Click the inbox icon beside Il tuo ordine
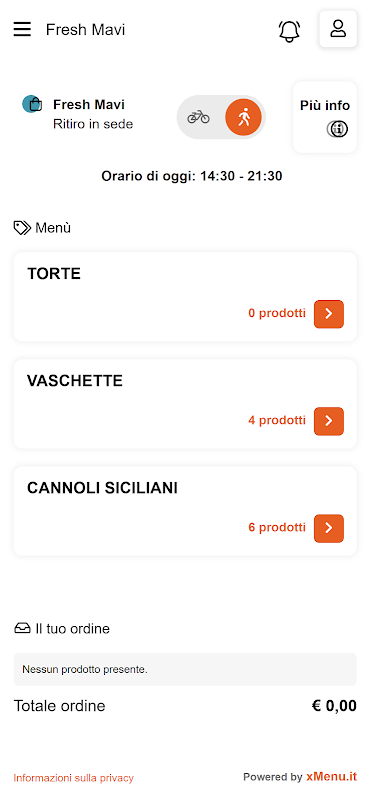Image resolution: width=370 pixels, height=800 pixels. (22, 629)
